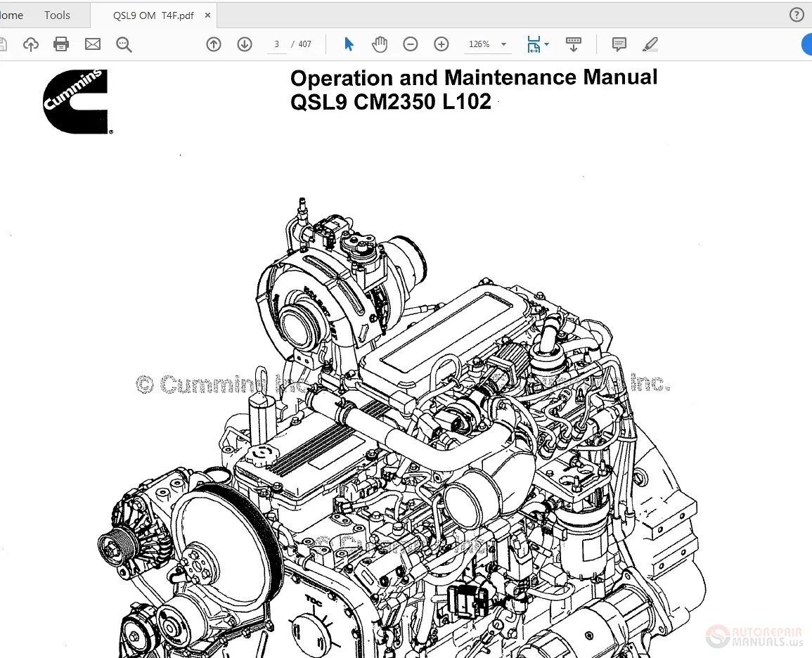
Task: Zoom in with plus button
Action: [442, 44]
